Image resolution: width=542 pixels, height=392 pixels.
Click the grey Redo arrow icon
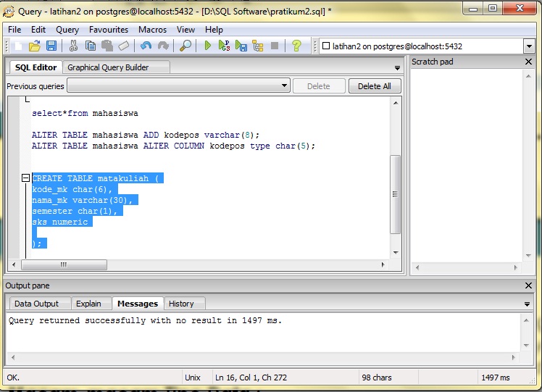tap(163, 46)
